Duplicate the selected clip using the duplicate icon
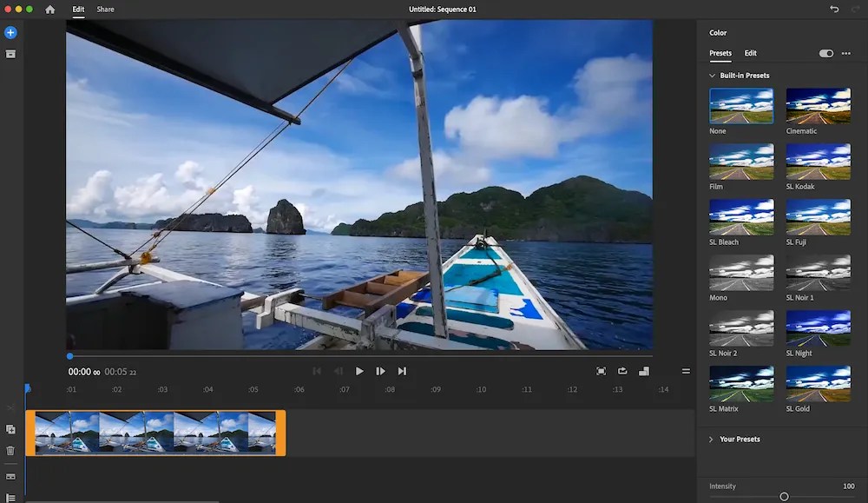This screenshot has height=503, width=868. (10, 429)
